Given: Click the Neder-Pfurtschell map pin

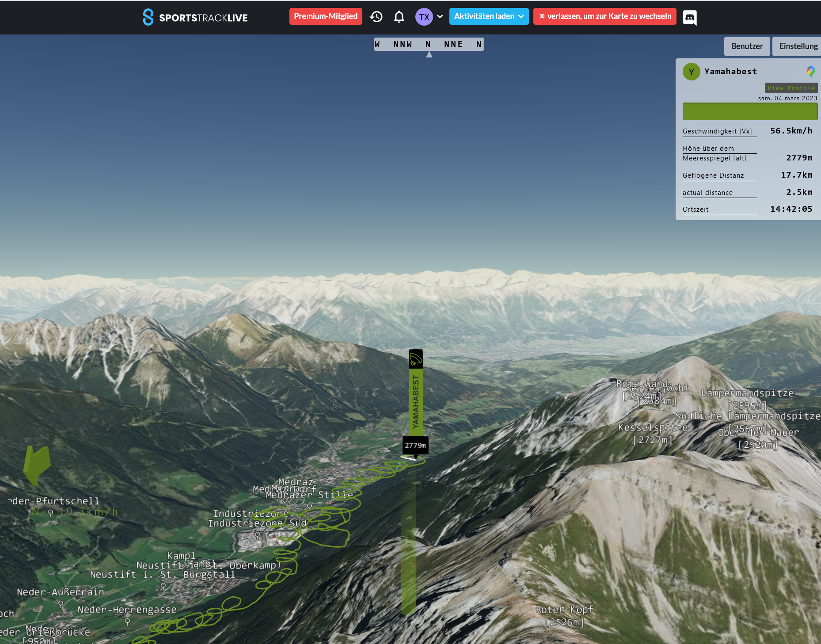Looking at the screenshot, I should 50,512.
